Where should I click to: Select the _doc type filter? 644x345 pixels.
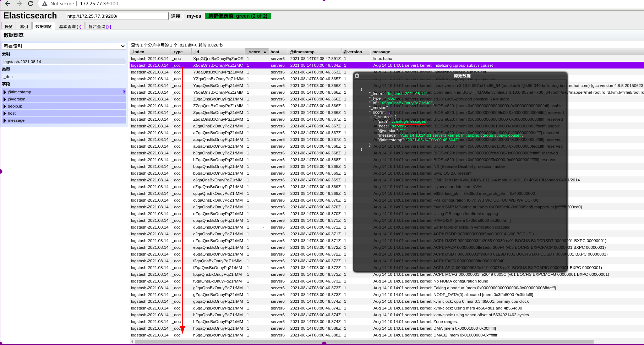tap(64, 77)
